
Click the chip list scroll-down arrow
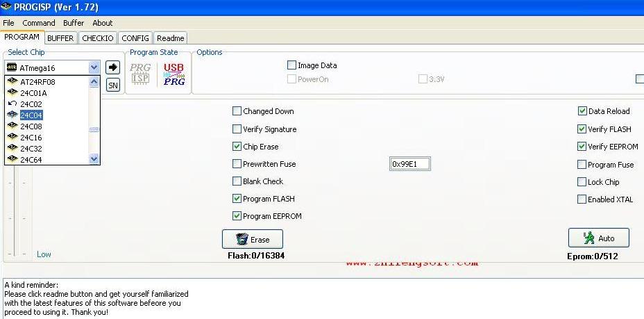pos(94,159)
